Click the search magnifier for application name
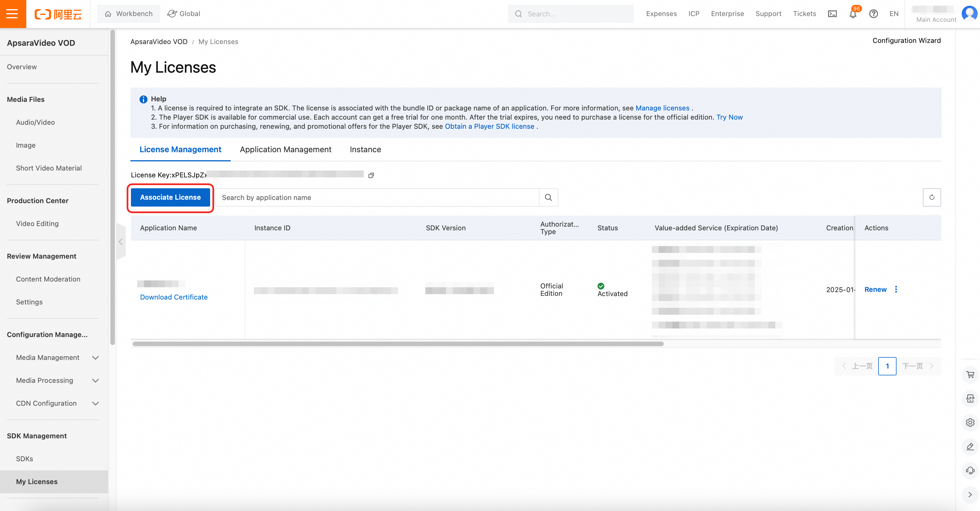Viewport: 980px width, 511px height. pos(548,197)
